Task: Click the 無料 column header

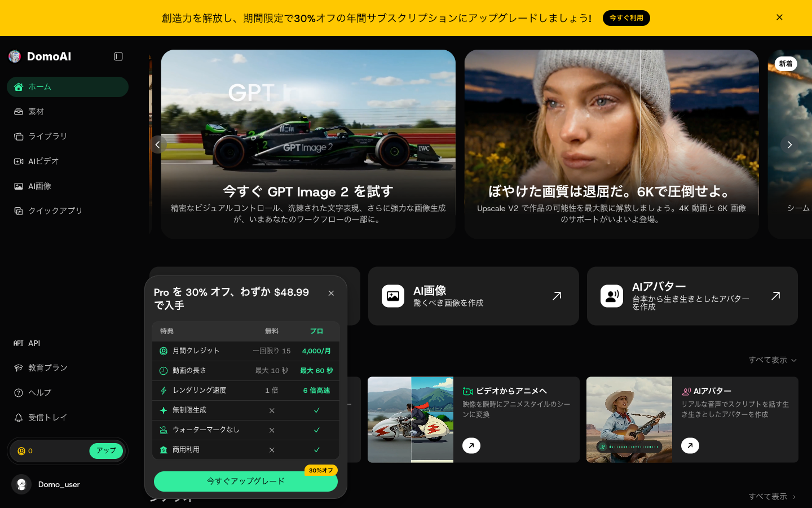Action: click(272, 331)
